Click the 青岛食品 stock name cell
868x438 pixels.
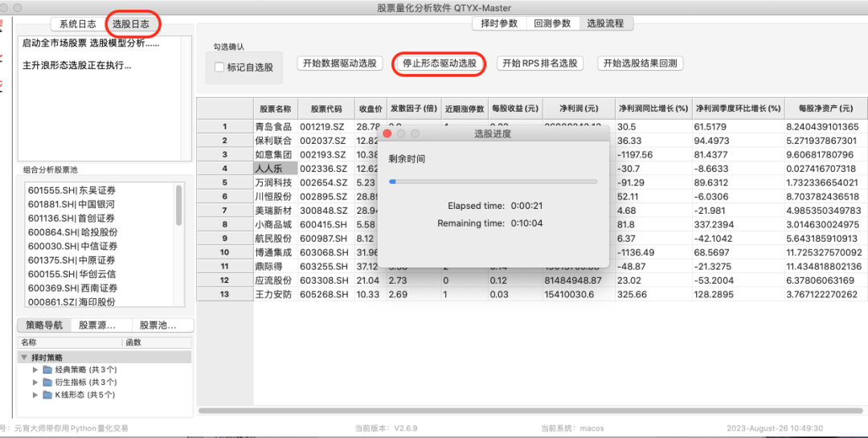(276, 127)
